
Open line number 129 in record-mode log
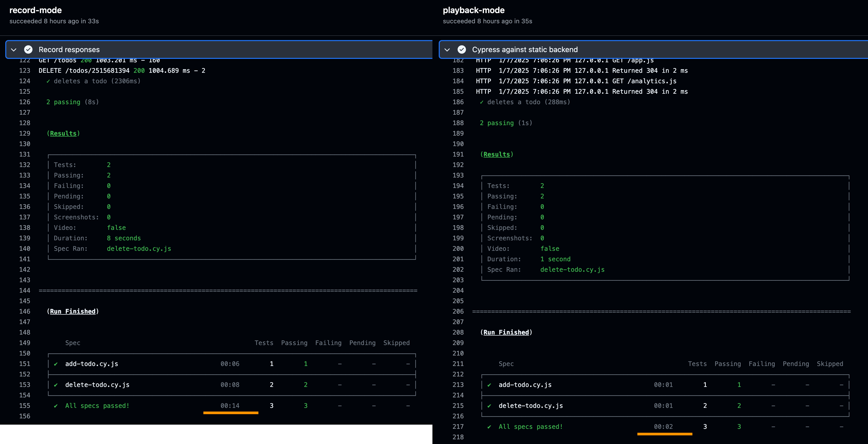click(x=25, y=133)
